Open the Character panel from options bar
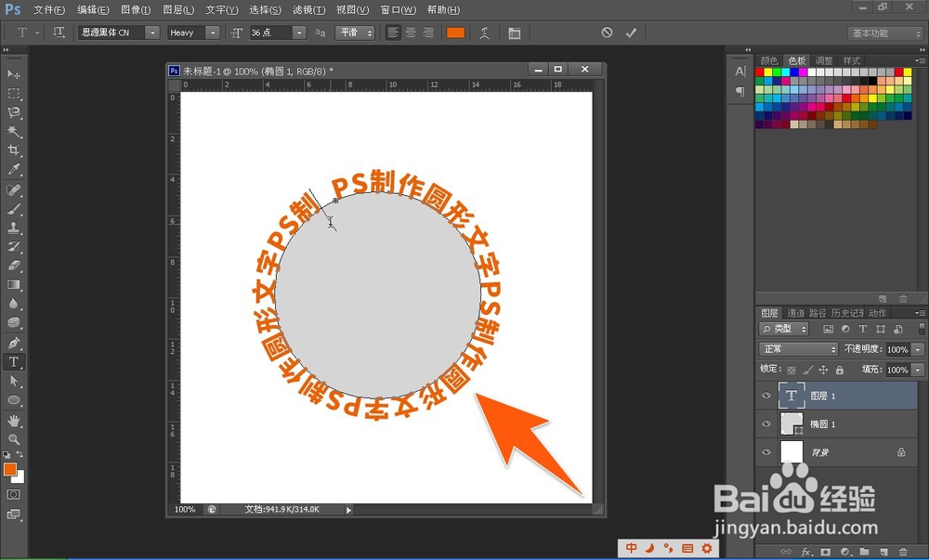The height and width of the screenshot is (560, 929). 515,33
